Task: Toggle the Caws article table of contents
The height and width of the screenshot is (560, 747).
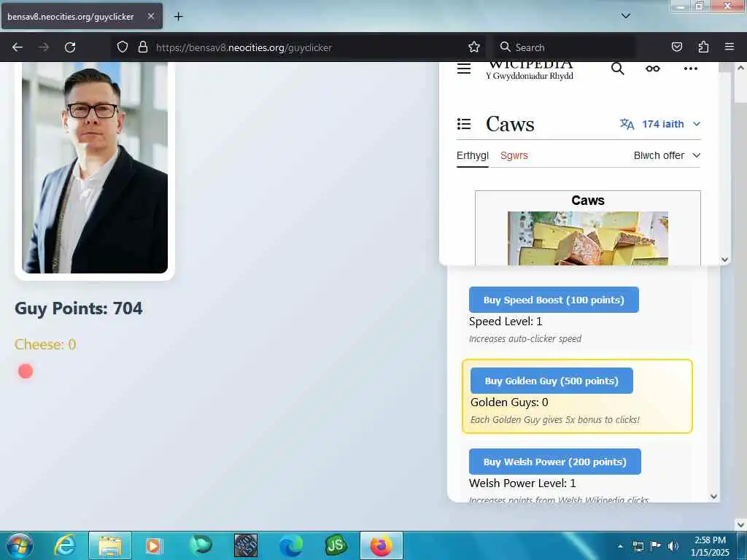Action: [x=463, y=124]
